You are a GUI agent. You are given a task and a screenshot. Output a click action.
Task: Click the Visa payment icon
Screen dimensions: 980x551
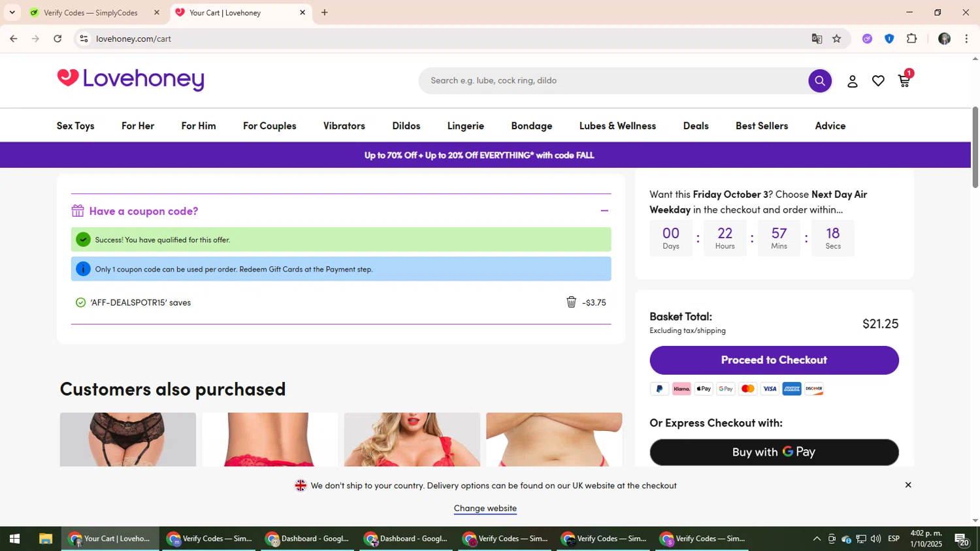pos(770,389)
